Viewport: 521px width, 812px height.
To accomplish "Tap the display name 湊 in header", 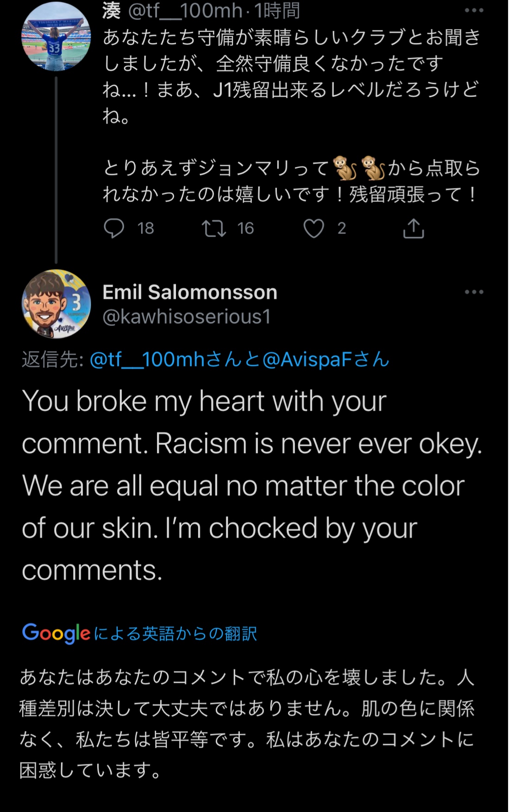I will tap(112, 11).
